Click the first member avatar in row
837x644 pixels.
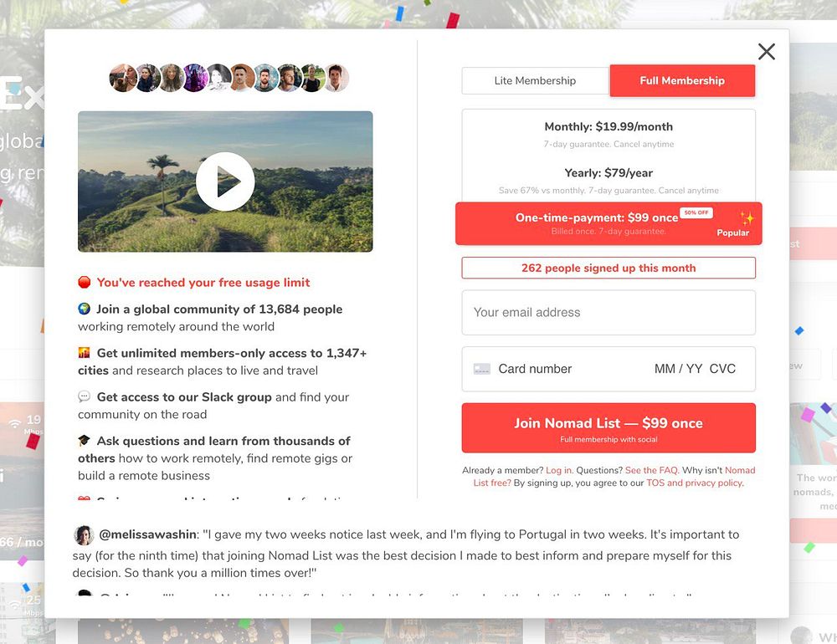(x=123, y=78)
